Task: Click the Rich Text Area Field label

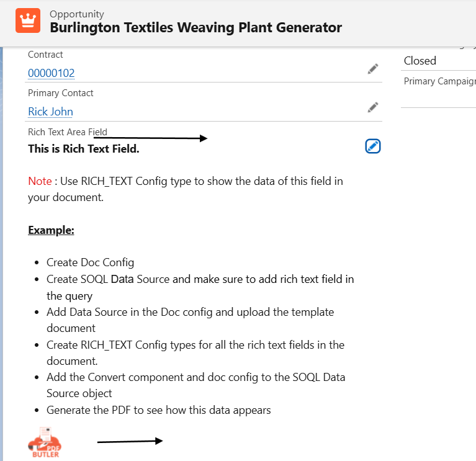Action: 67,132
